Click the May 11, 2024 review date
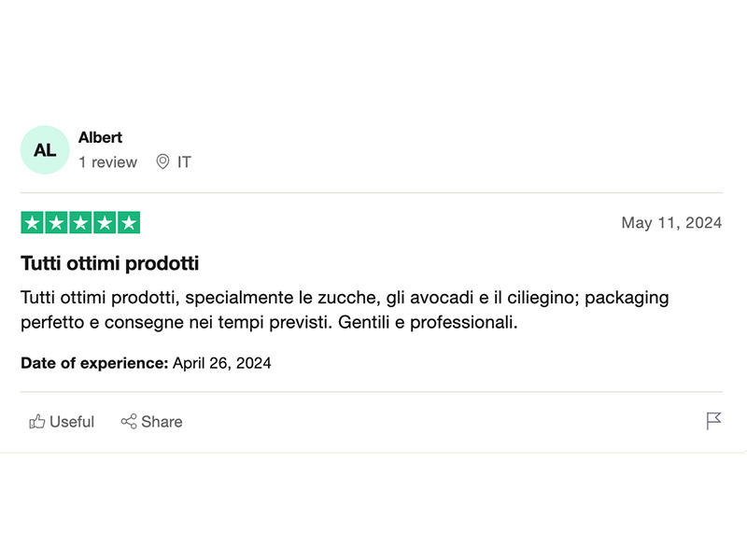Viewport: 747px width, 560px height. pyautogui.click(x=671, y=223)
